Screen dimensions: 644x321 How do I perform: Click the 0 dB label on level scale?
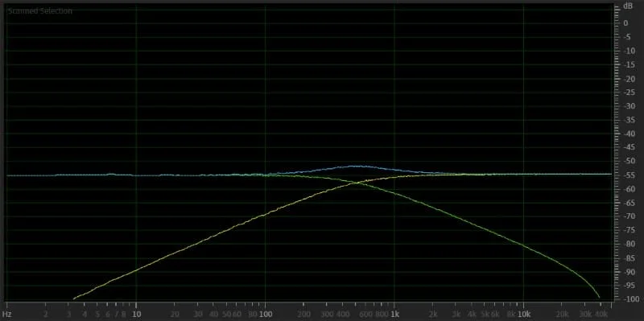[x=625, y=23]
